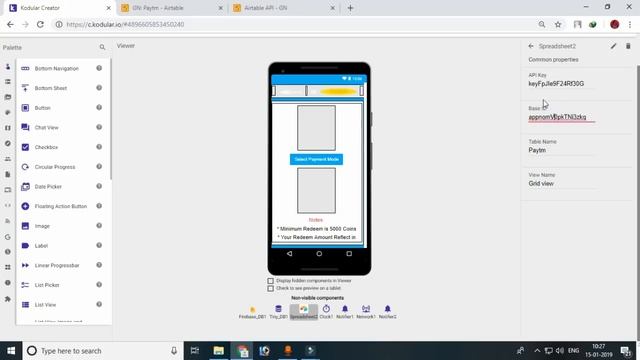Rename Spreadsheet2 with the pencil icon
The width and height of the screenshot is (640, 360).
point(613,46)
